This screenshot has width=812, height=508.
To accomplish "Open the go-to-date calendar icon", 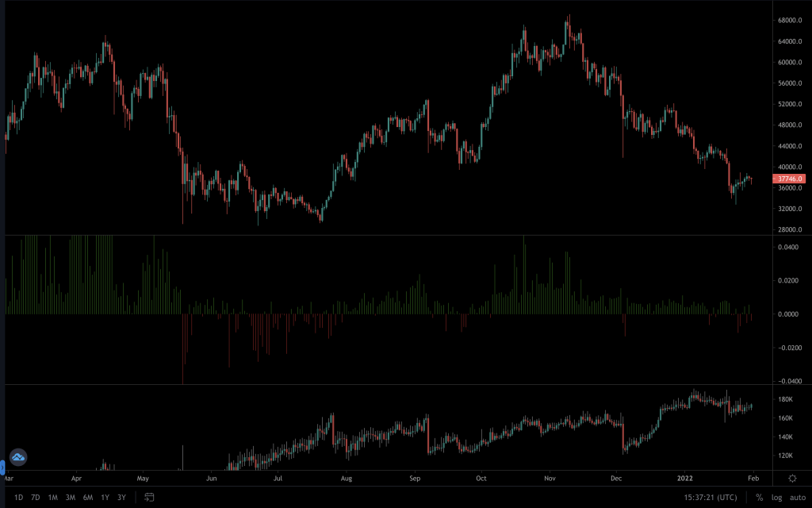I will coord(149,497).
